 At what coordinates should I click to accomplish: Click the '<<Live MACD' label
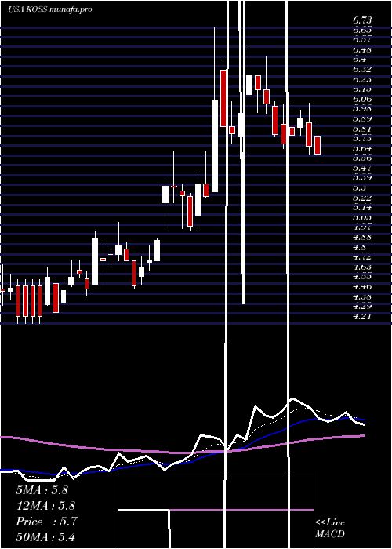coord(330,529)
